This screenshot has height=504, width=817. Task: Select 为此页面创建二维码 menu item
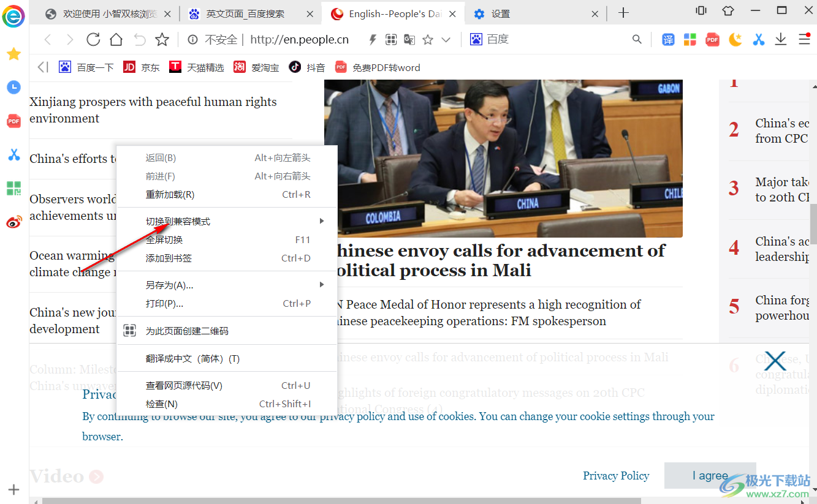[227, 331]
